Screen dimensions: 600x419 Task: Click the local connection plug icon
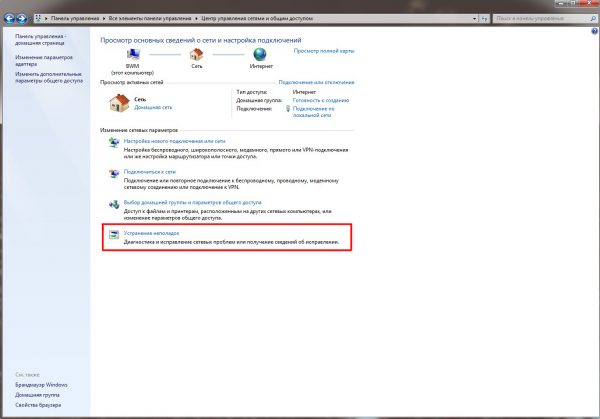tap(288, 109)
